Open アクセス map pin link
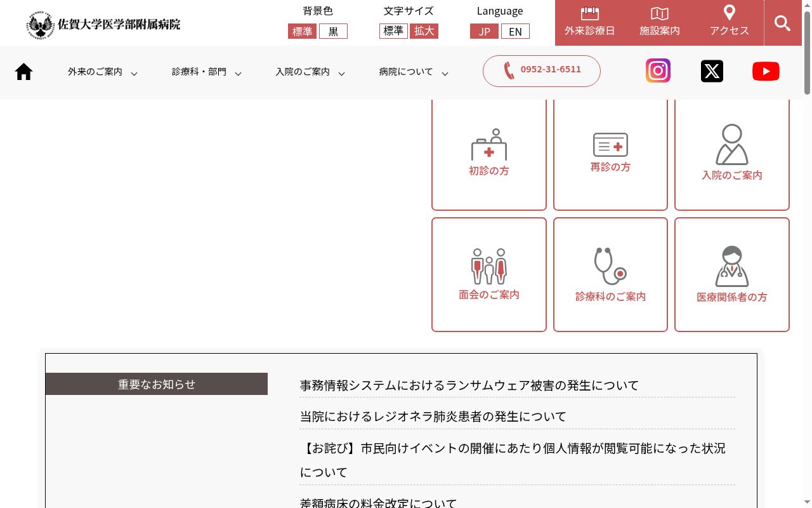This screenshot has width=812, height=508. coord(730,23)
